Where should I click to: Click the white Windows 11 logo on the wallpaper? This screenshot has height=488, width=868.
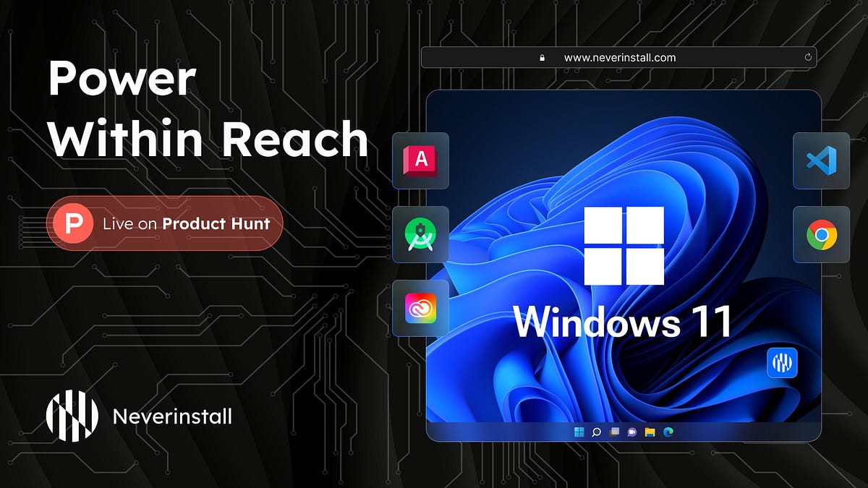click(x=625, y=244)
